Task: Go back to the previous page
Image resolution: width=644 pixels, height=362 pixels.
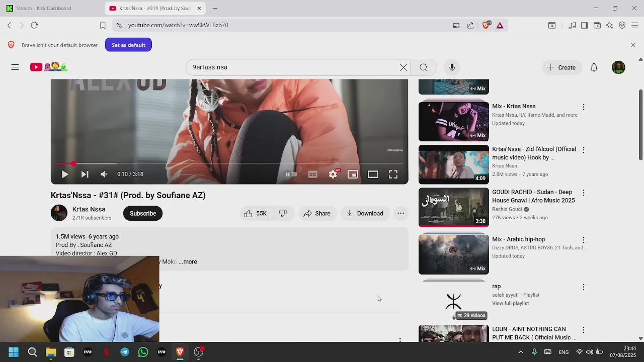Action: 10,25
